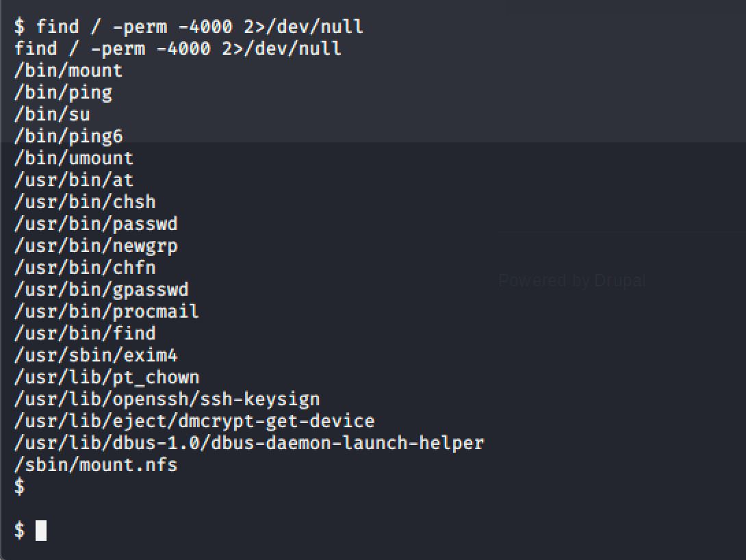Image resolution: width=746 pixels, height=560 pixels.
Task: Click the /usr/bin/find SUID entry
Action: pos(85,333)
